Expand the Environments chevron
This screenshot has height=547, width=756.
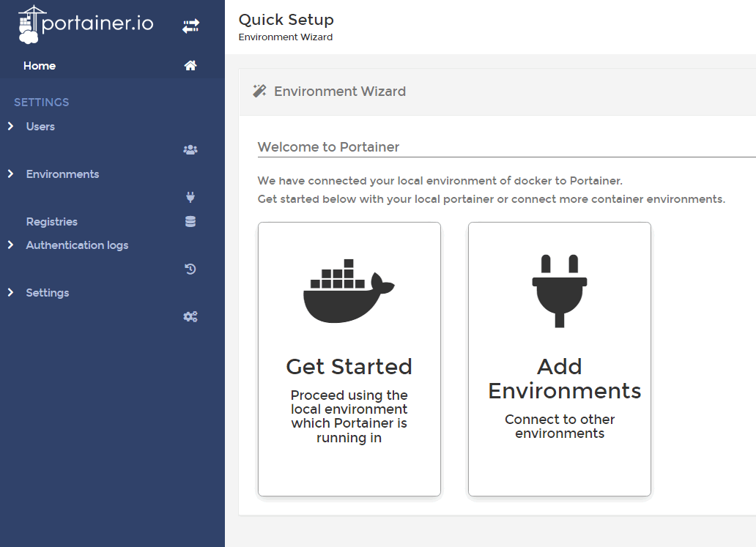[10, 174]
